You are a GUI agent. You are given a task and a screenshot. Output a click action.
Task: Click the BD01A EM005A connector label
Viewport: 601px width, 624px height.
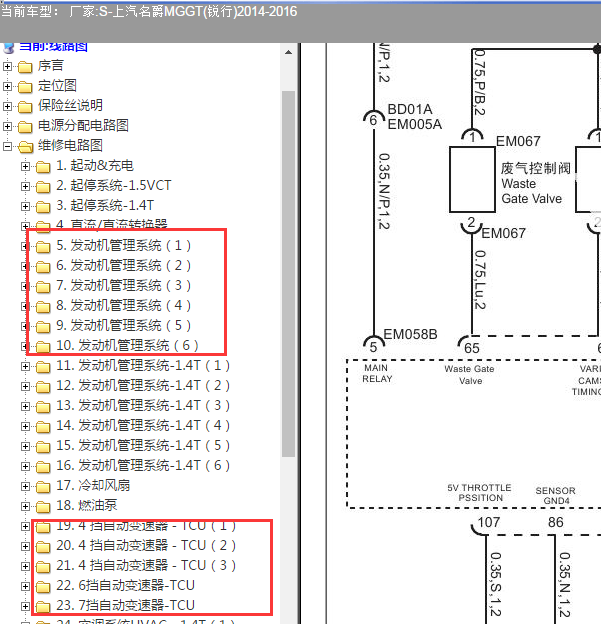click(x=414, y=117)
